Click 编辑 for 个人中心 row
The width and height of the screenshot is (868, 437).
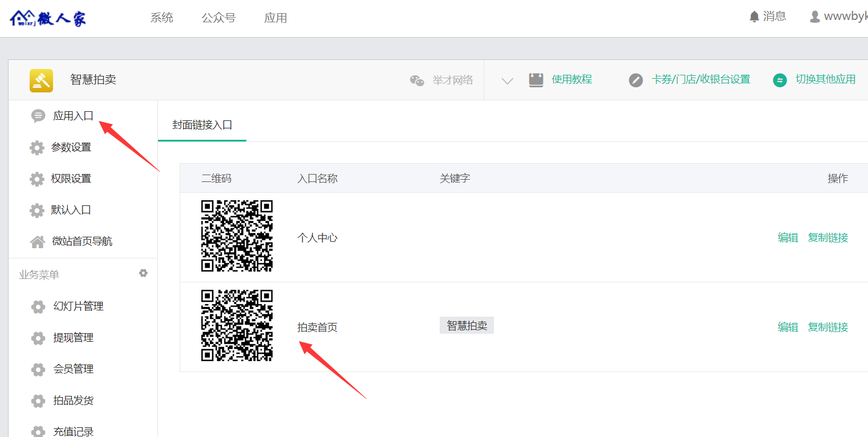[788, 238]
